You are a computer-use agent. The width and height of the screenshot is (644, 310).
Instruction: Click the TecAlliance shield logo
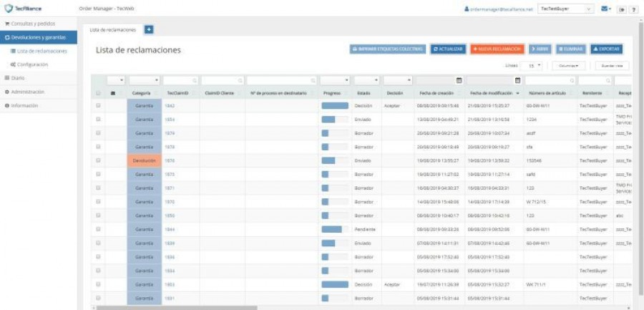[9, 9]
